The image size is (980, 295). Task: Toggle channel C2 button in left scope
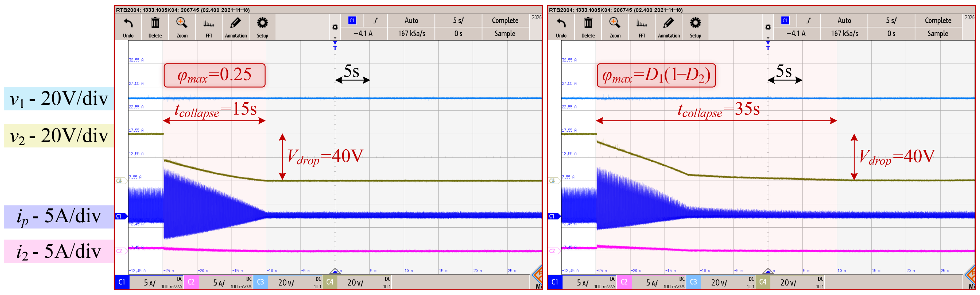[x=191, y=282]
